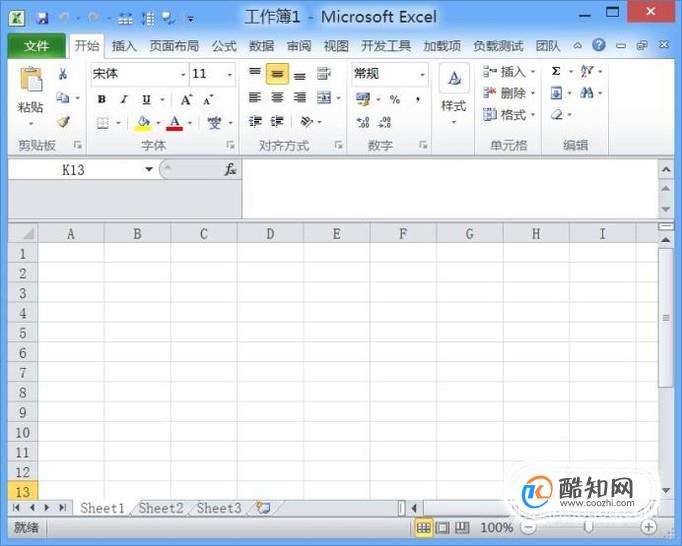The width and height of the screenshot is (682, 546).
Task: Click the cell Borders icon
Action: coord(103,123)
